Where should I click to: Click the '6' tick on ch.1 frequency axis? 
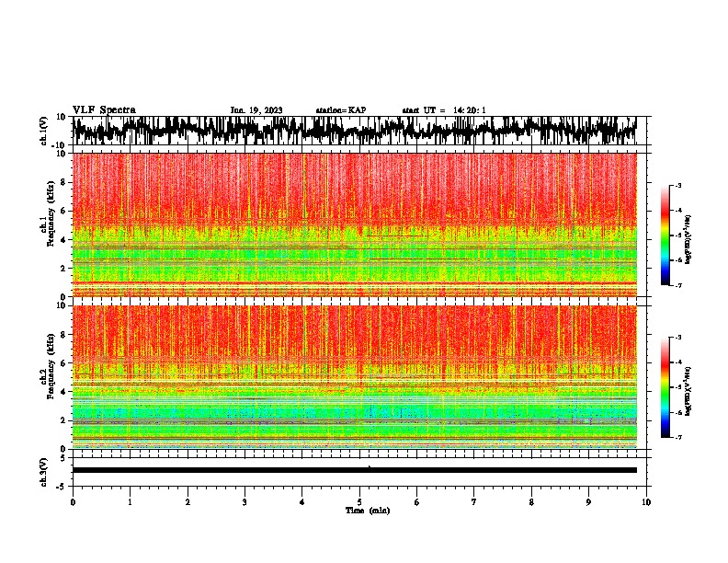click(x=64, y=211)
